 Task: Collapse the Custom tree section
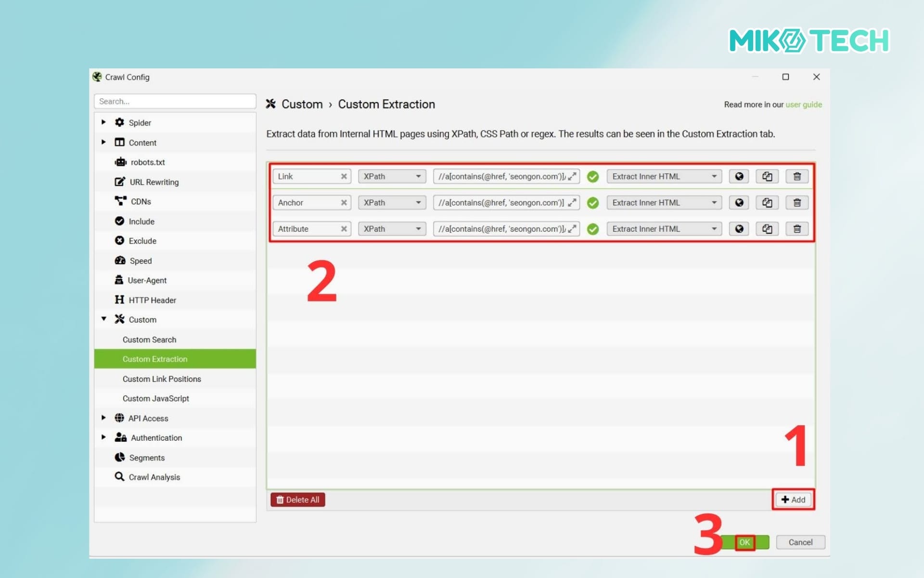click(103, 319)
